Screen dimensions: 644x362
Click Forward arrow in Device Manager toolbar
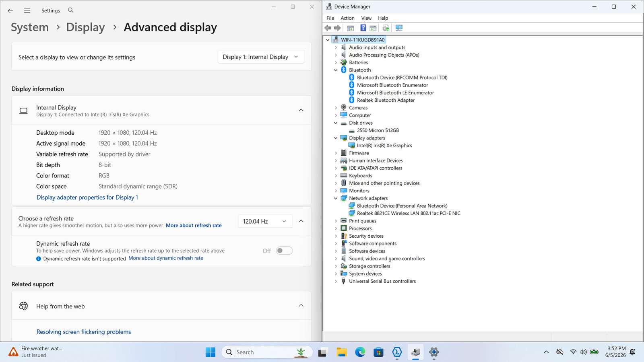pyautogui.click(x=337, y=28)
